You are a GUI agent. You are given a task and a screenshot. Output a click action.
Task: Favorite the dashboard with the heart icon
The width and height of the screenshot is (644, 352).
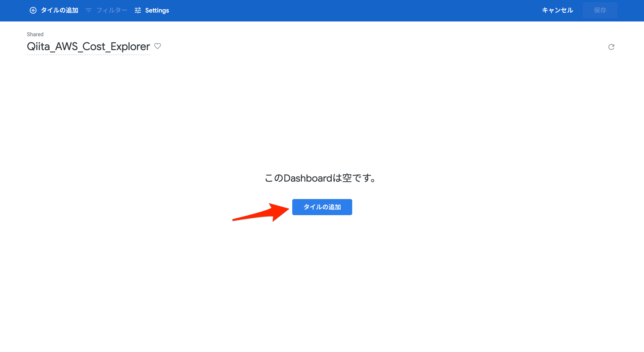(x=158, y=46)
